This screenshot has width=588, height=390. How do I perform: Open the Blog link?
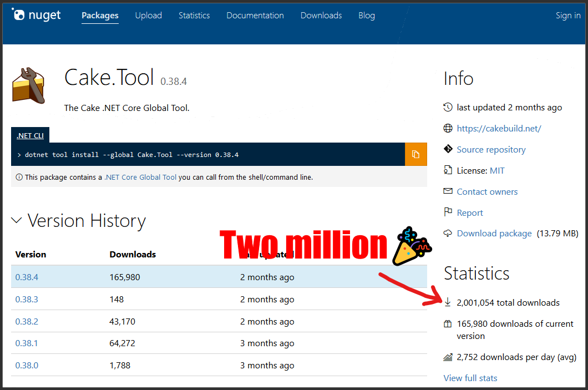click(366, 16)
